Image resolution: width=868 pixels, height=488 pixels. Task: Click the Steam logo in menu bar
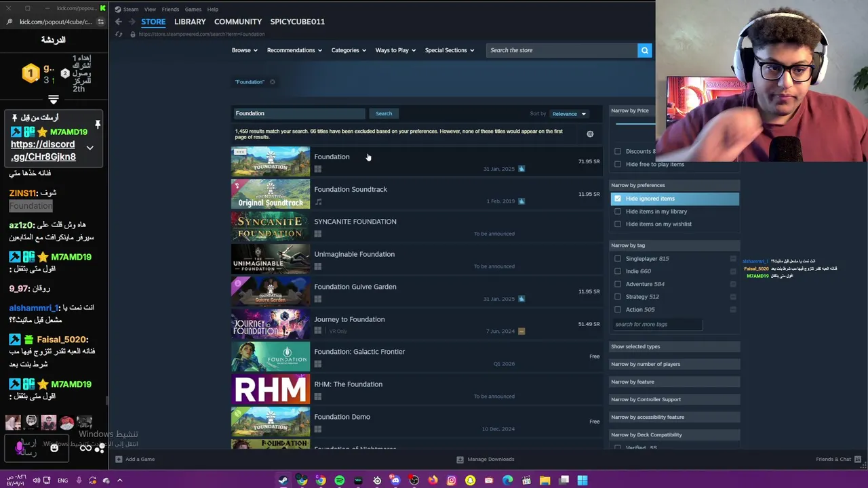click(x=118, y=9)
